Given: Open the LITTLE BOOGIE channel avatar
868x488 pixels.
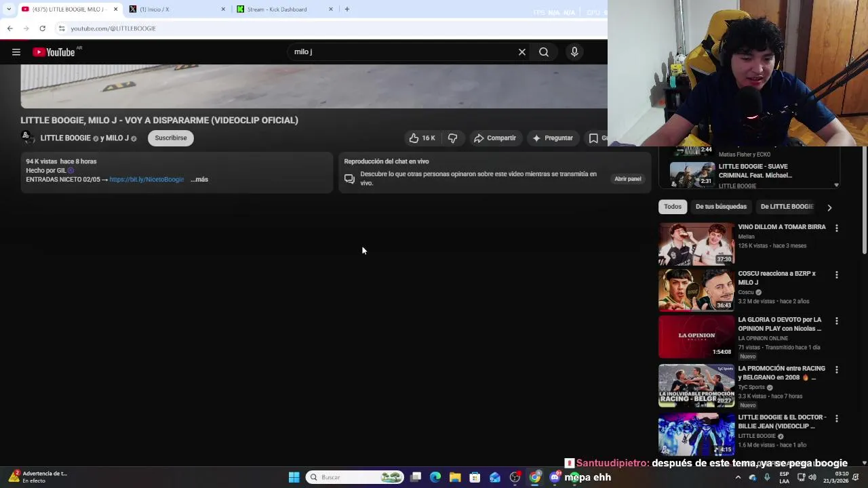Looking at the screenshot, I should click(x=27, y=138).
